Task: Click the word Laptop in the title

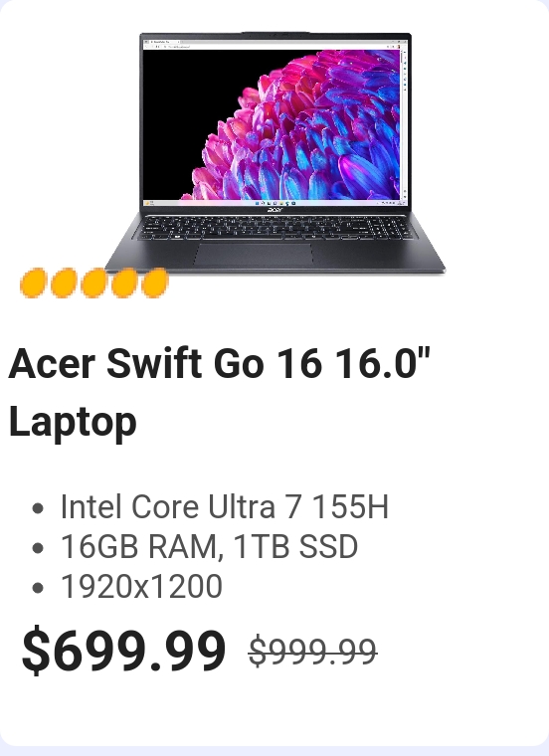Action: coord(73,422)
